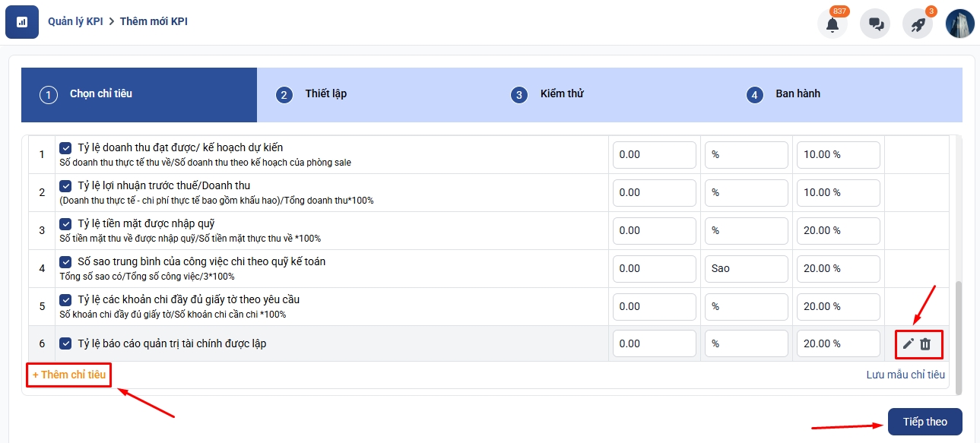Go to the Thiết lập step tab

pos(325,94)
